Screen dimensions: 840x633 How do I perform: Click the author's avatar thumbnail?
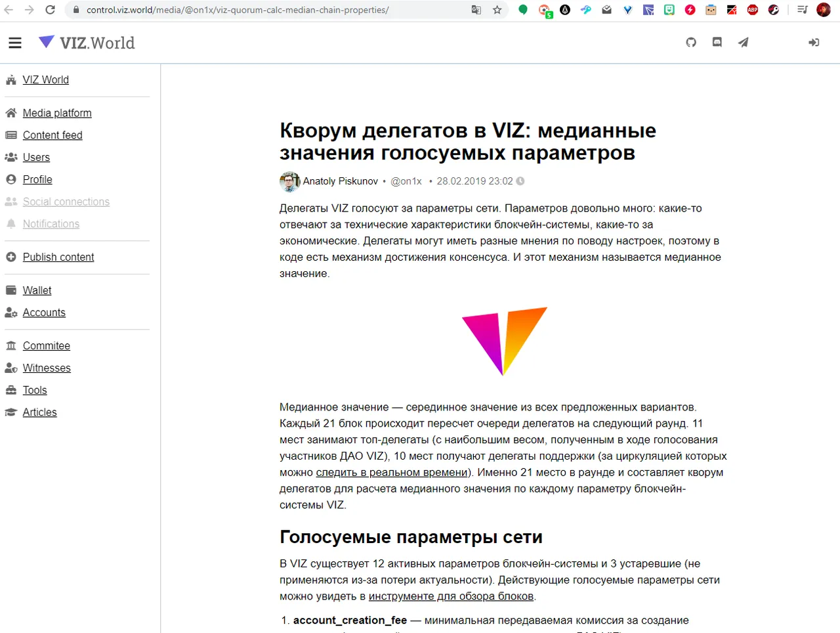pos(289,181)
